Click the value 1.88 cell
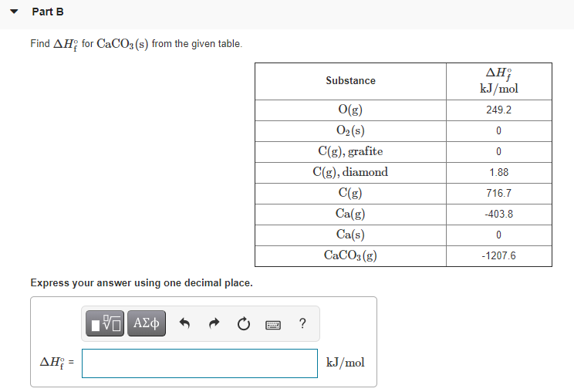The width and height of the screenshot is (574, 392). [499, 173]
